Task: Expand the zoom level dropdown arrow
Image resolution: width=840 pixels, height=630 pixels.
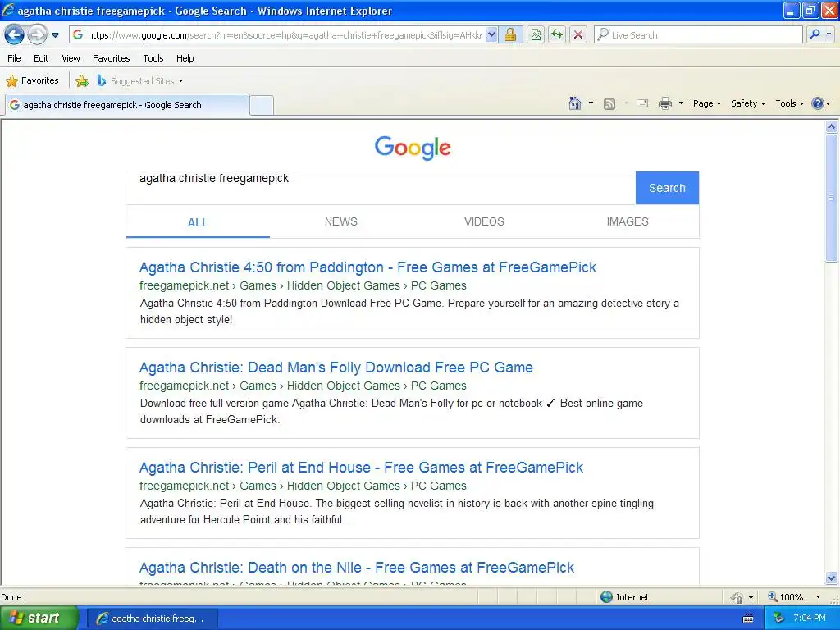Action: [818, 597]
